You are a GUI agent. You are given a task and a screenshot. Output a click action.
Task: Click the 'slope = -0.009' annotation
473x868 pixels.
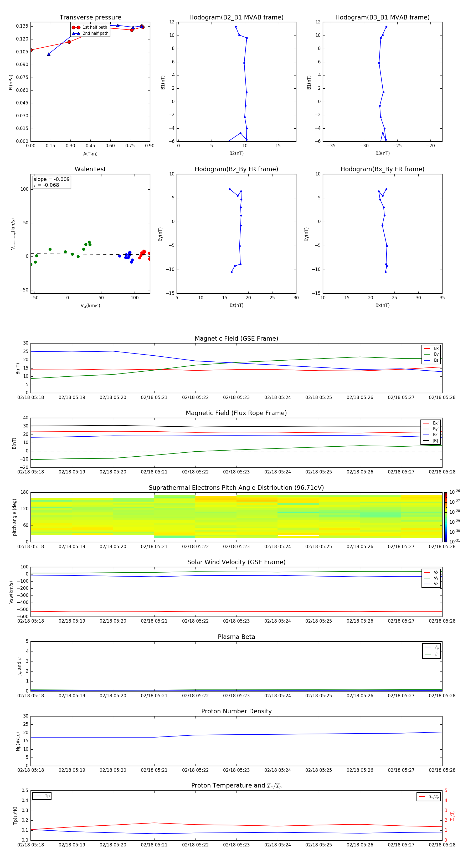pos(52,179)
